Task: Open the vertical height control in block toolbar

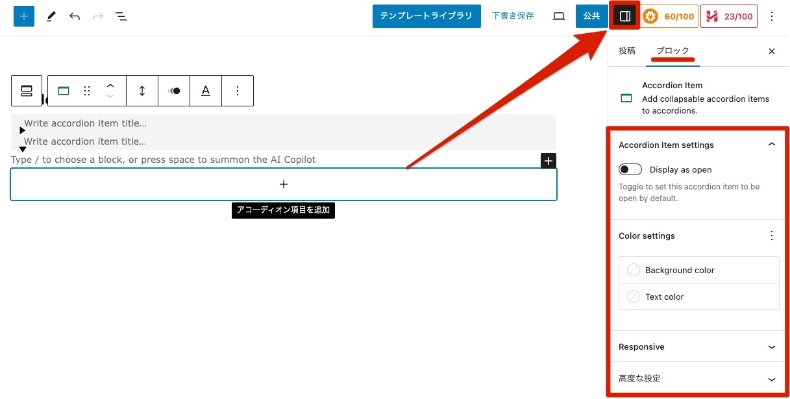Action: tap(142, 91)
